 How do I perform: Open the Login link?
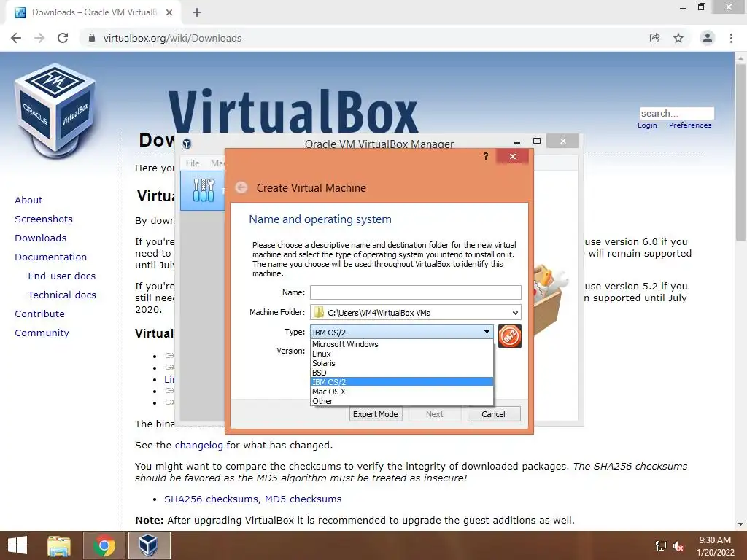click(x=647, y=125)
